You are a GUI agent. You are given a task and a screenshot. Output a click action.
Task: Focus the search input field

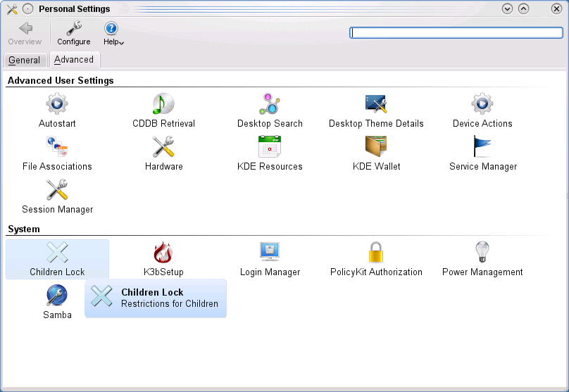point(456,32)
